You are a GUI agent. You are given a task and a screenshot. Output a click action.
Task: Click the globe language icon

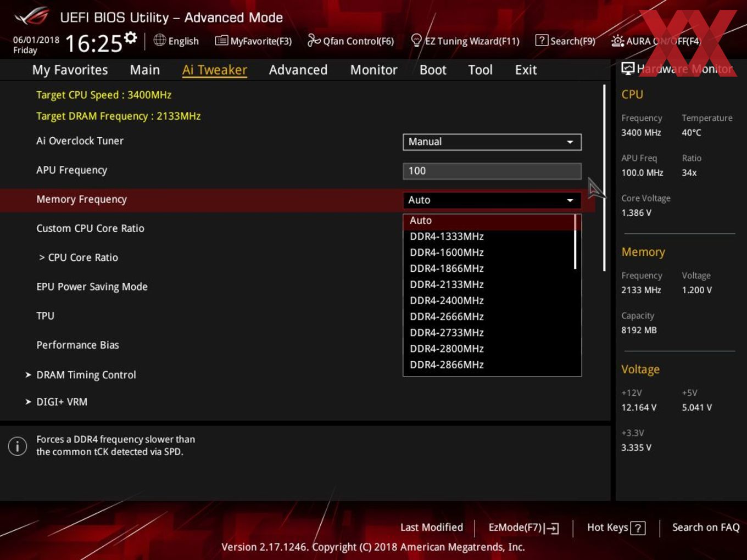pos(159,40)
